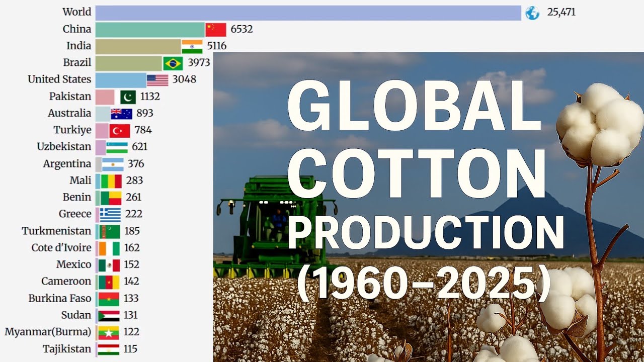Click the Brazil country label
644x362 pixels.
tap(77, 63)
